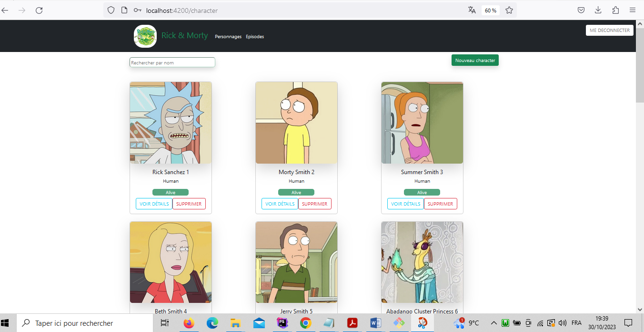Open Adobe Acrobat from the taskbar
This screenshot has height=332, width=644.
pyautogui.click(x=352, y=323)
